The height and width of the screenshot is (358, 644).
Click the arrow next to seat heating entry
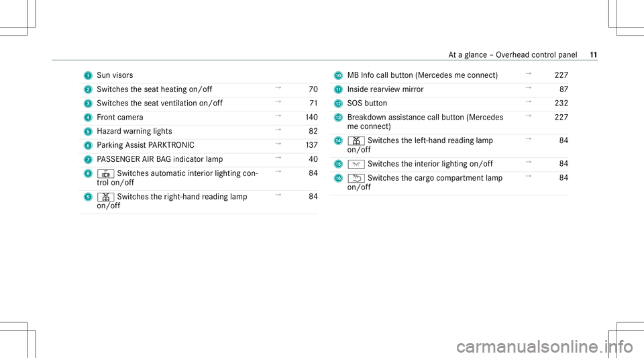(278, 88)
